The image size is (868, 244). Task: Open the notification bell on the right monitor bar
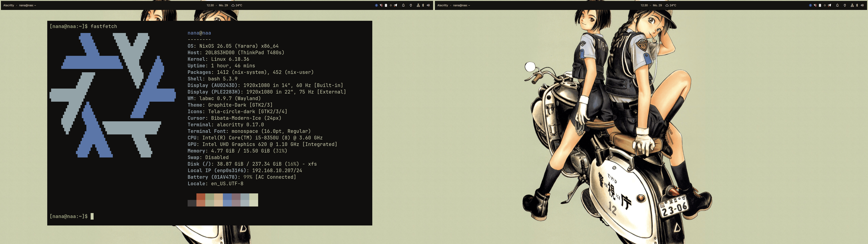(x=837, y=5)
